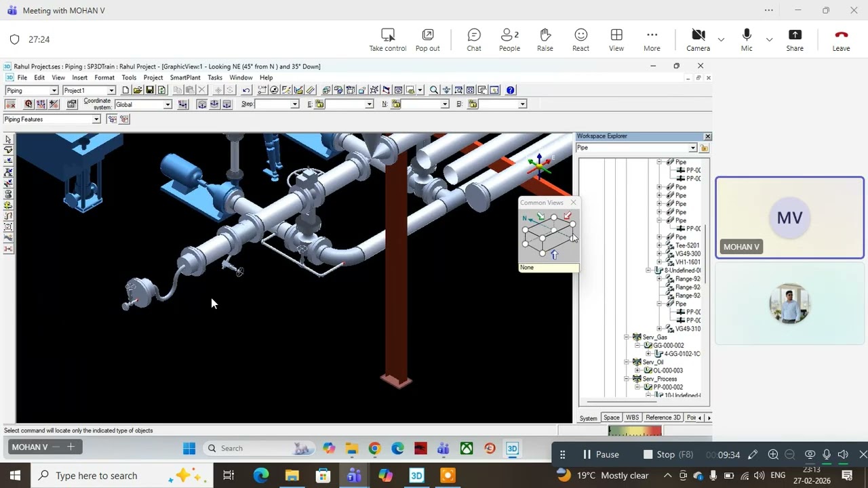Click the lock icon beside the E field
The width and height of the screenshot is (868, 488).
[320, 104]
